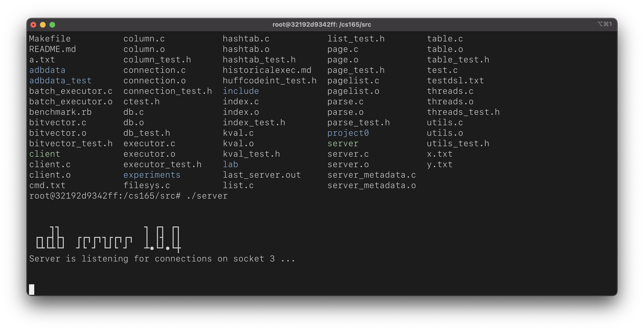This screenshot has width=644, height=331.
Task: Click db_test.h file name
Action: point(147,133)
